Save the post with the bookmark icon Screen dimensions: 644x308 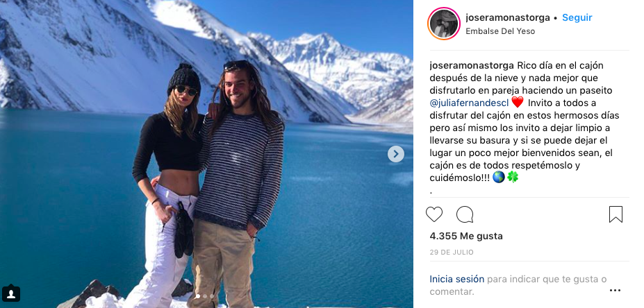(616, 214)
